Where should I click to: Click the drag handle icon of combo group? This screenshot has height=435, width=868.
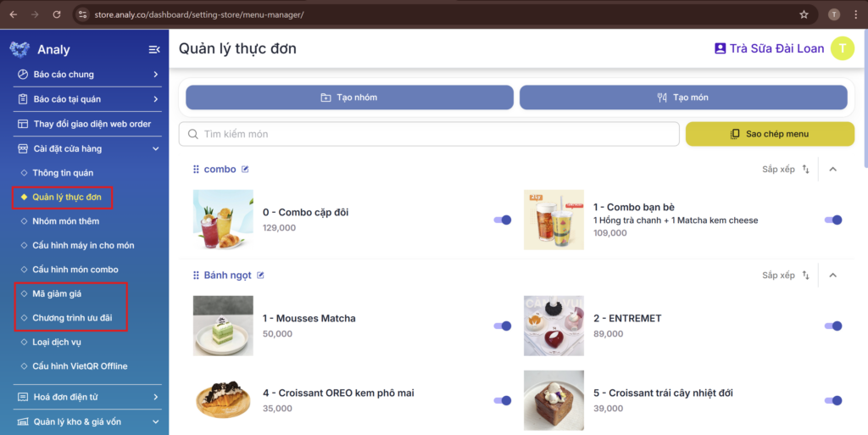196,170
